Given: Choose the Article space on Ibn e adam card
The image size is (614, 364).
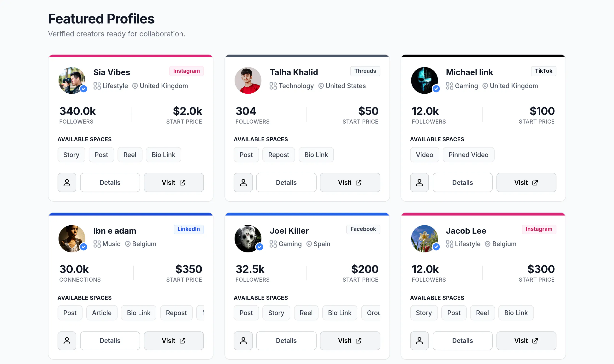Looking at the screenshot, I should [102, 313].
